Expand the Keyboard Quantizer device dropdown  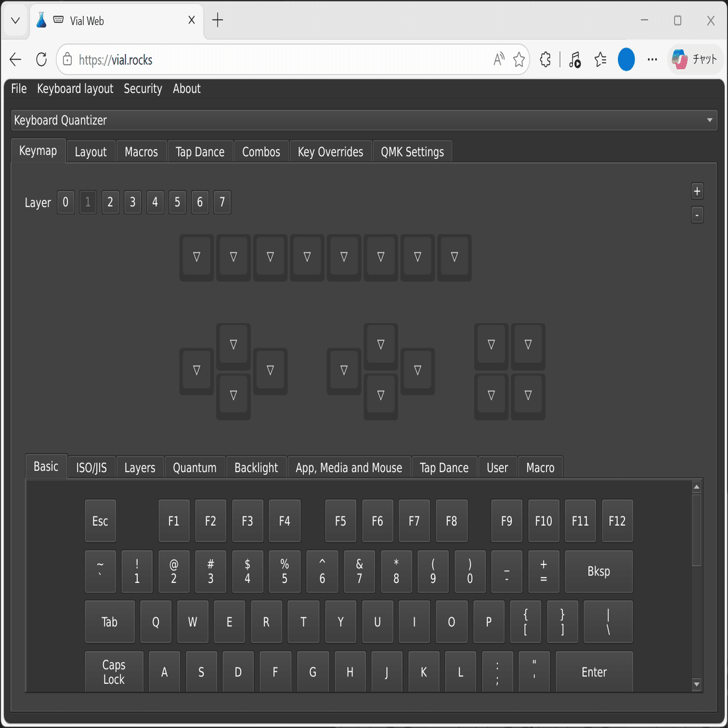tap(364, 120)
